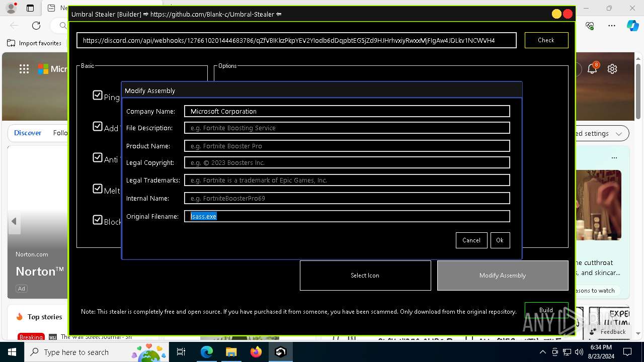Show hidden icons in the system tray
The width and height of the screenshot is (644, 362).
tap(543, 352)
